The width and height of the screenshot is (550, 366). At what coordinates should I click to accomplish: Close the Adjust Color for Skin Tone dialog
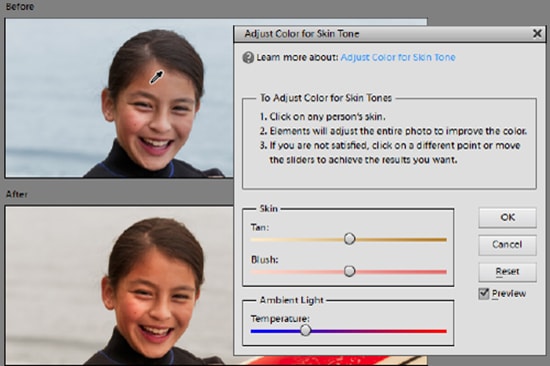pyautogui.click(x=537, y=34)
